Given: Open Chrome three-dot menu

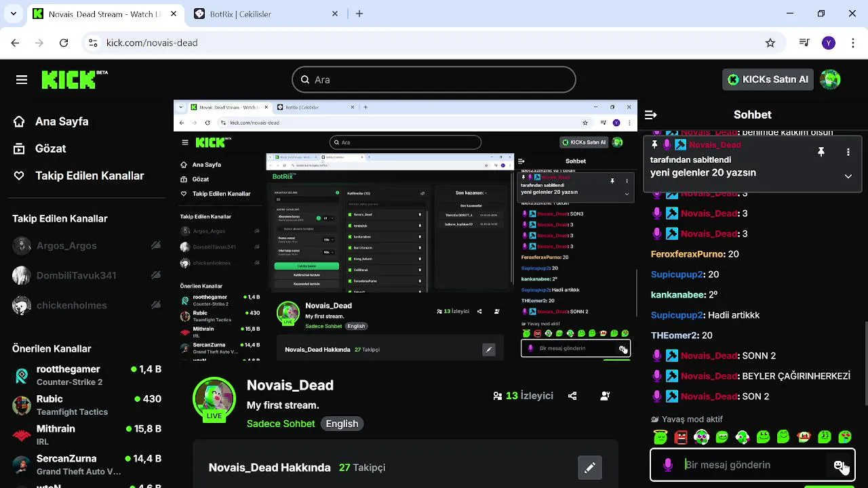Looking at the screenshot, I should coord(852,43).
